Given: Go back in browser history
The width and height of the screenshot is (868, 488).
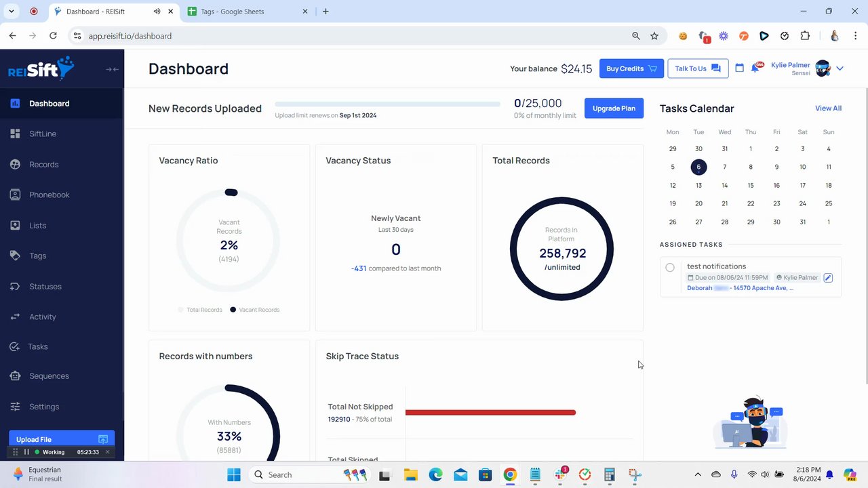Looking at the screenshot, I should 13,36.
